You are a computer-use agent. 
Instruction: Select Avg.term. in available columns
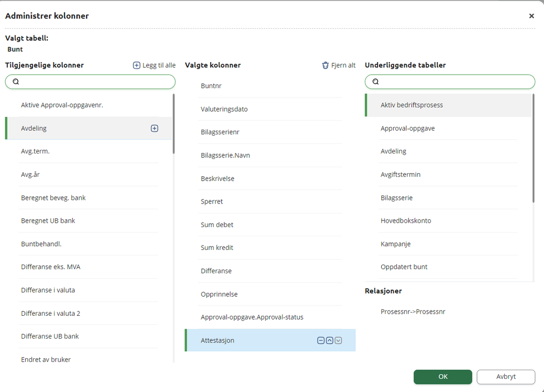(88, 151)
